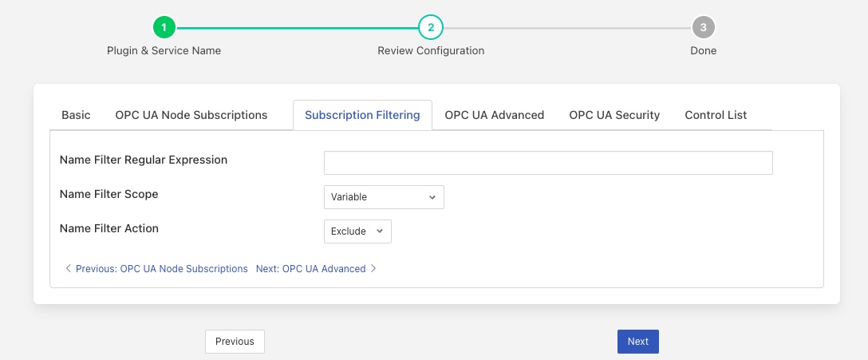Screen dimensions: 868x360
Task: Click the Previous button
Action: (235, 341)
